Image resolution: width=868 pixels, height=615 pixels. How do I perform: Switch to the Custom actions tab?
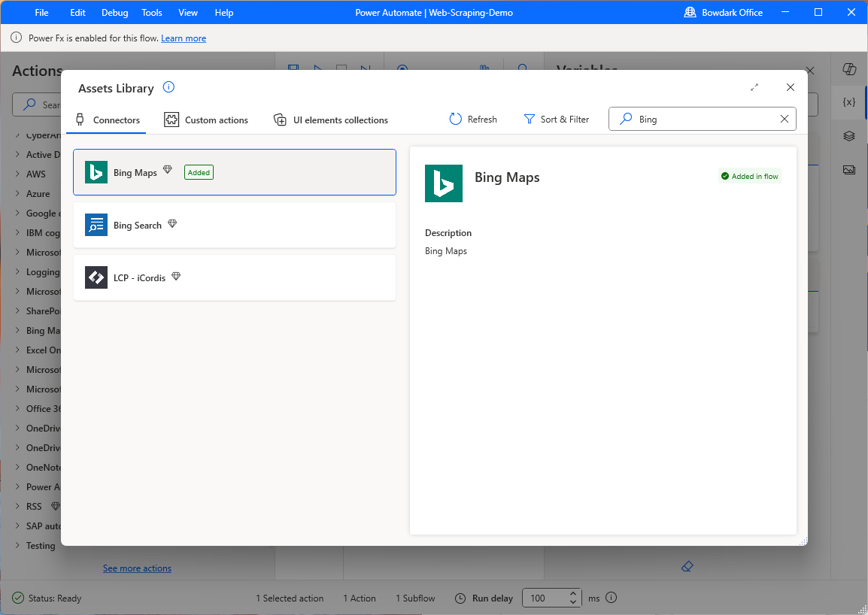pos(206,120)
